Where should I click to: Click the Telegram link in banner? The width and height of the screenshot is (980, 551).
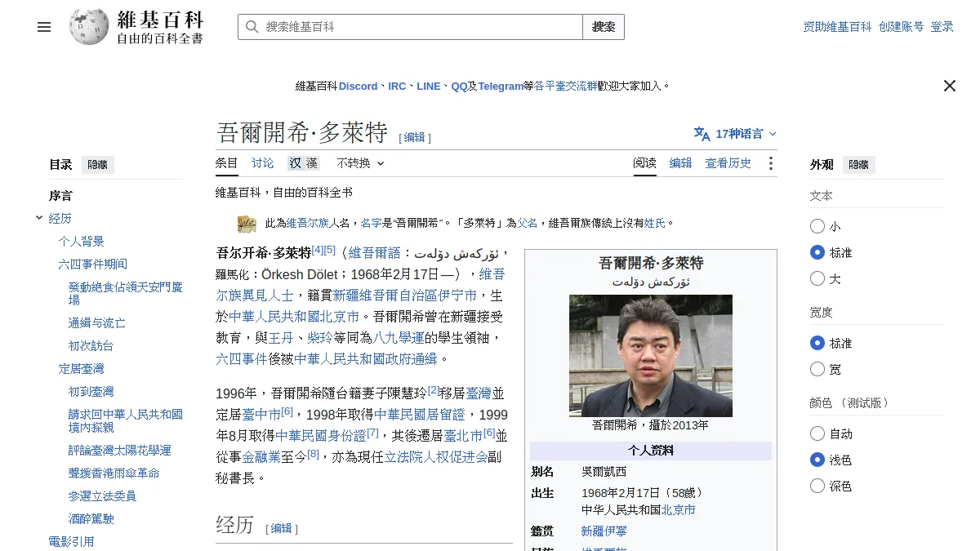coord(501,86)
